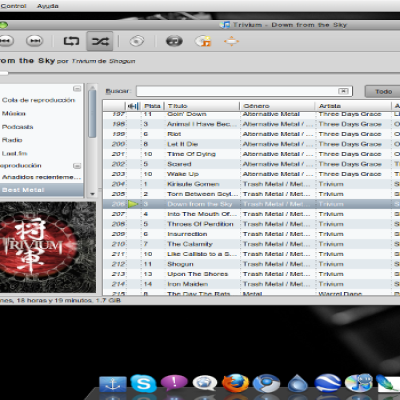Select Best Metal playlist

42,190
